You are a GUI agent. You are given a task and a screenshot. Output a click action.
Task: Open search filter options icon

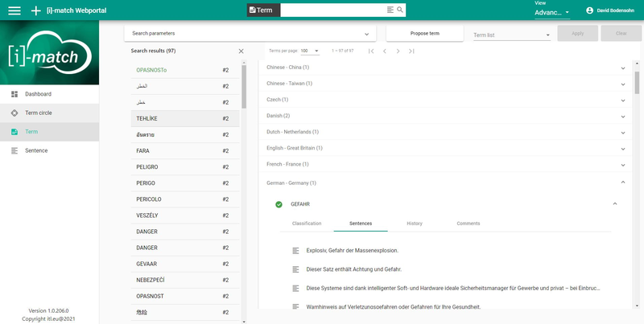(390, 10)
